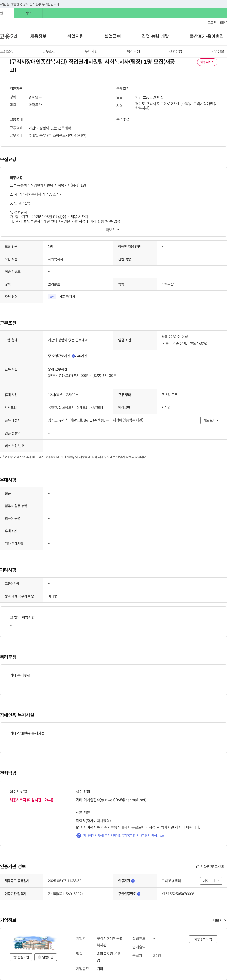Select 채용시까지 (마감시간 : 24시) deadline text

click(x=32, y=800)
